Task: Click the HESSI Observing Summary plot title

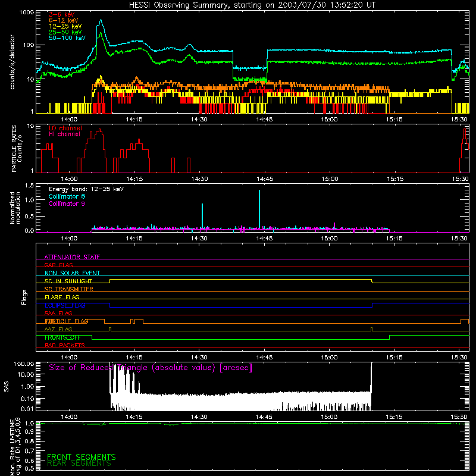Action: [x=252, y=5]
